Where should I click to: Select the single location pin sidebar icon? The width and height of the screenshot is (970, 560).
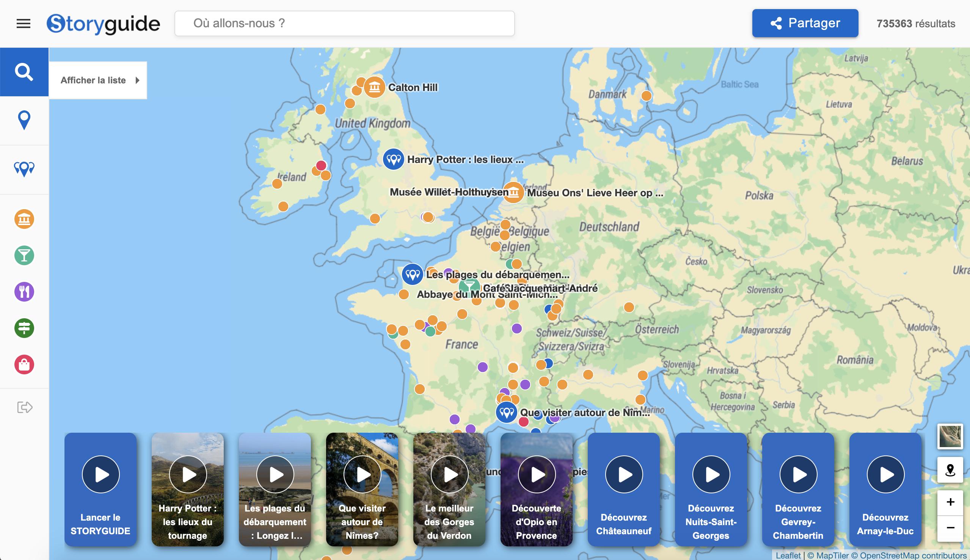coord(24,120)
